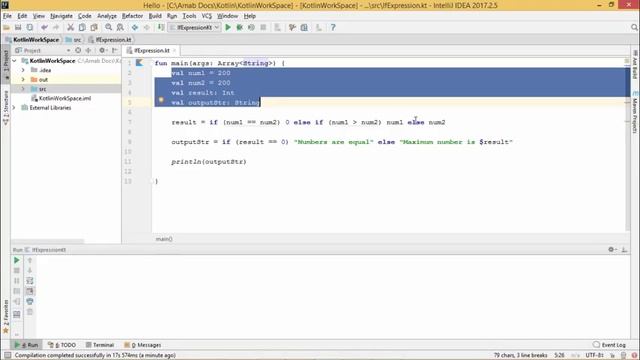Click the Print icon in Run panel
Screen dimensions: 640x360
click(x=30, y=301)
